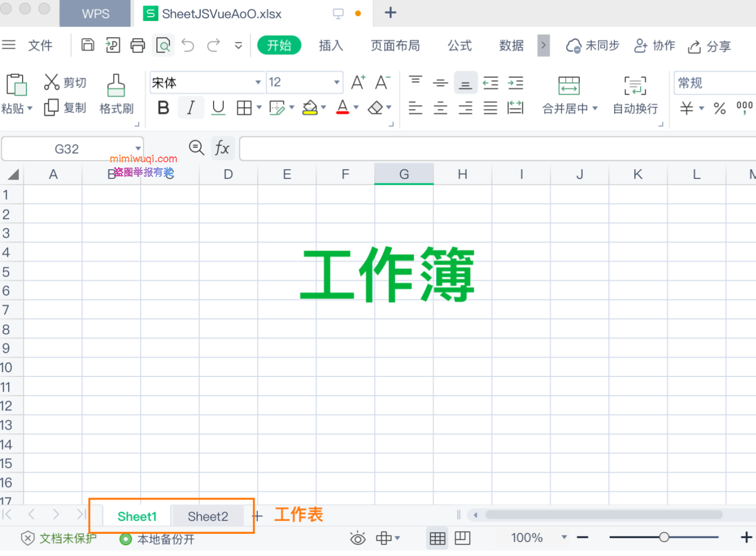Click the 剪切 (cut) scissors icon
This screenshot has height=556, width=756.
pyautogui.click(x=51, y=82)
